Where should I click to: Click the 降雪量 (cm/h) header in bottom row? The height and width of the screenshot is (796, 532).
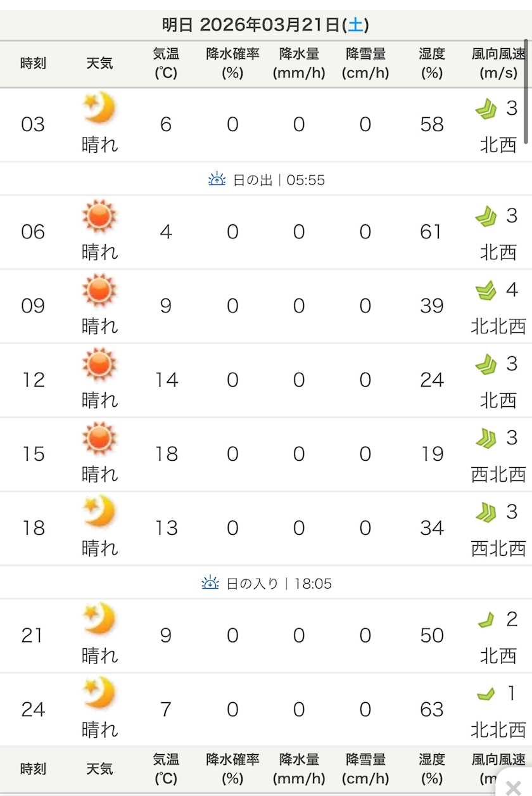[365, 769]
